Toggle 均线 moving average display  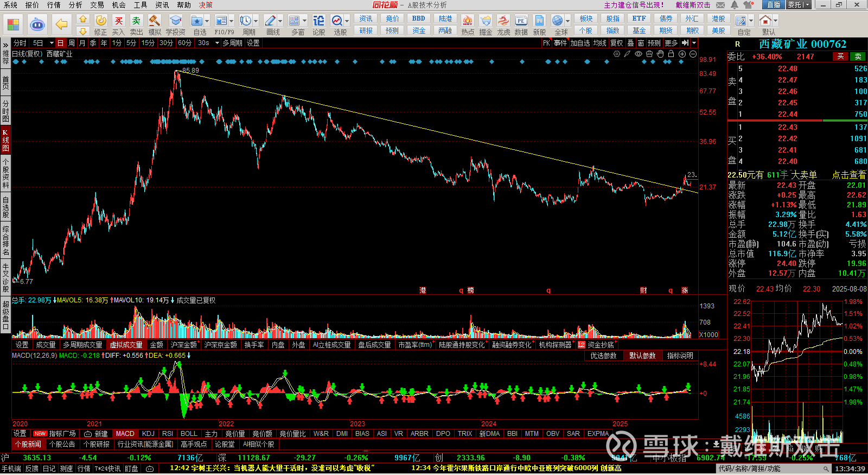[599, 43]
